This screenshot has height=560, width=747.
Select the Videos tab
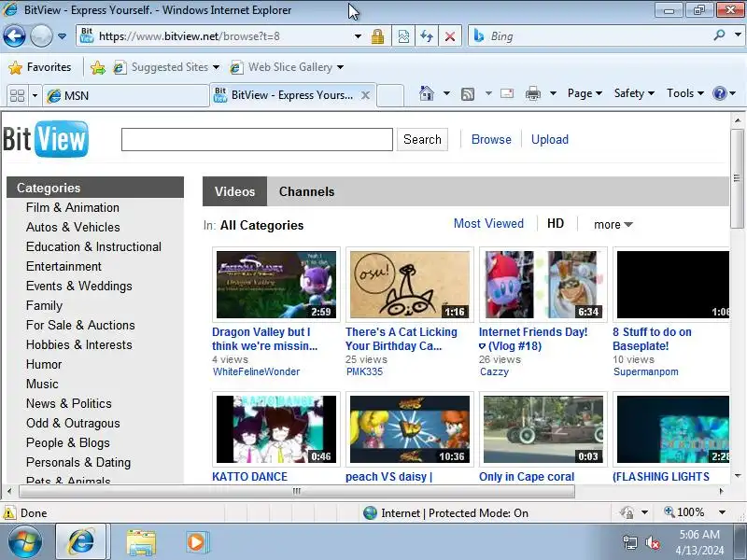pyautogui.click(x=235, y=191)
